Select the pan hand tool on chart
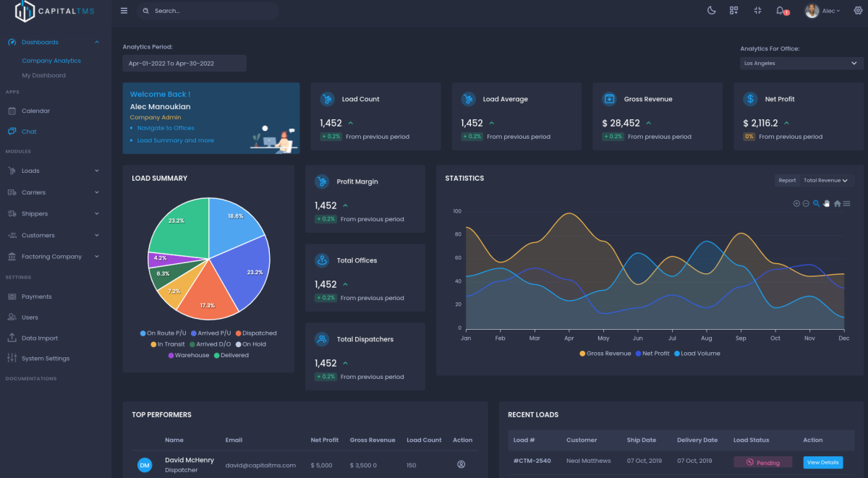 click(826, 203)
